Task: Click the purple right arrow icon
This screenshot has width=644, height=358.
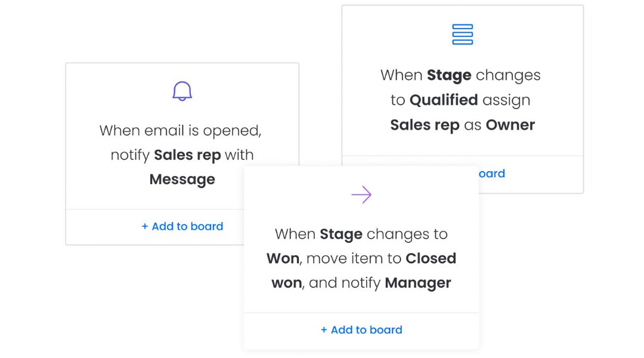Action: (x=361, y=195)
